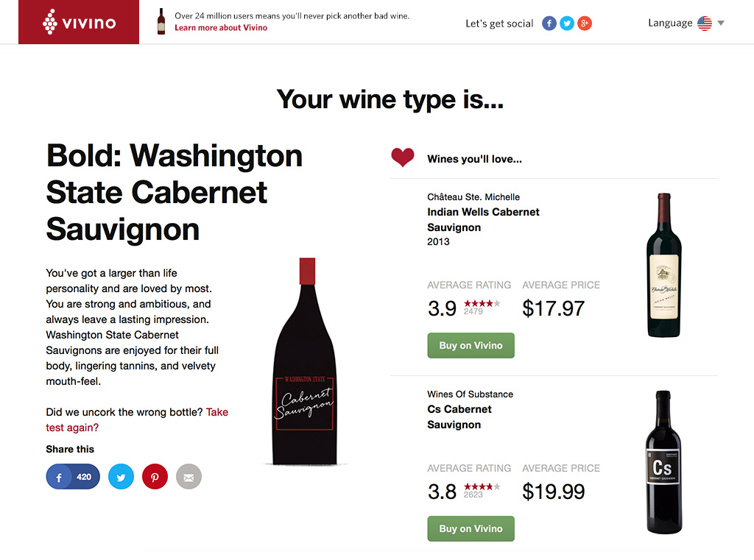754x560 pixels.
Task: Open Vivino's Facebook page in header
Action: (x=549, y=23)
